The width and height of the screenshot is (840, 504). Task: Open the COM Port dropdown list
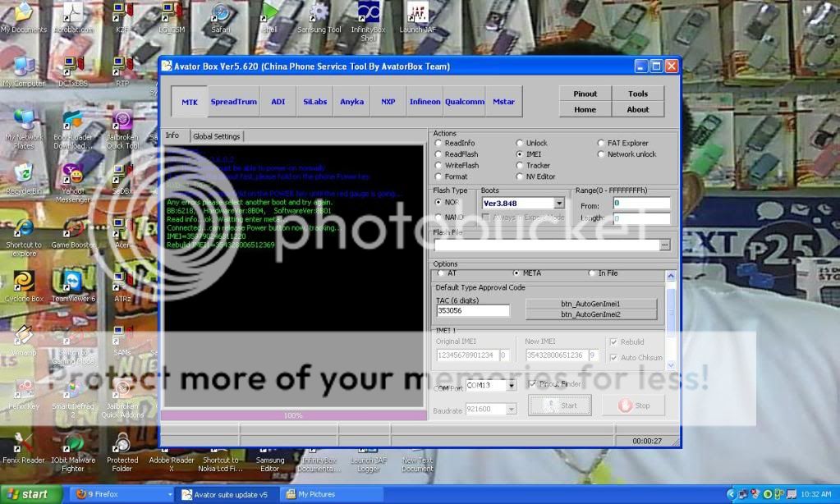click(511, 385)
